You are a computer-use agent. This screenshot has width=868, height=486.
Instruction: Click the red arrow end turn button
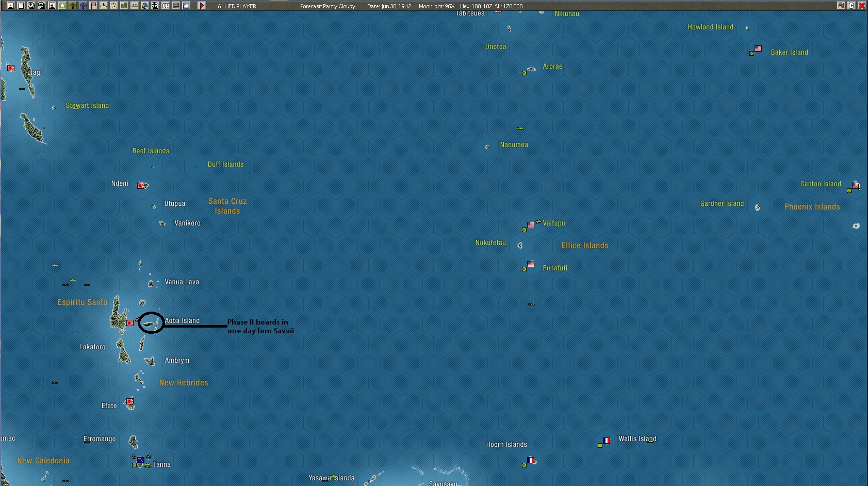tap(202, 6)
